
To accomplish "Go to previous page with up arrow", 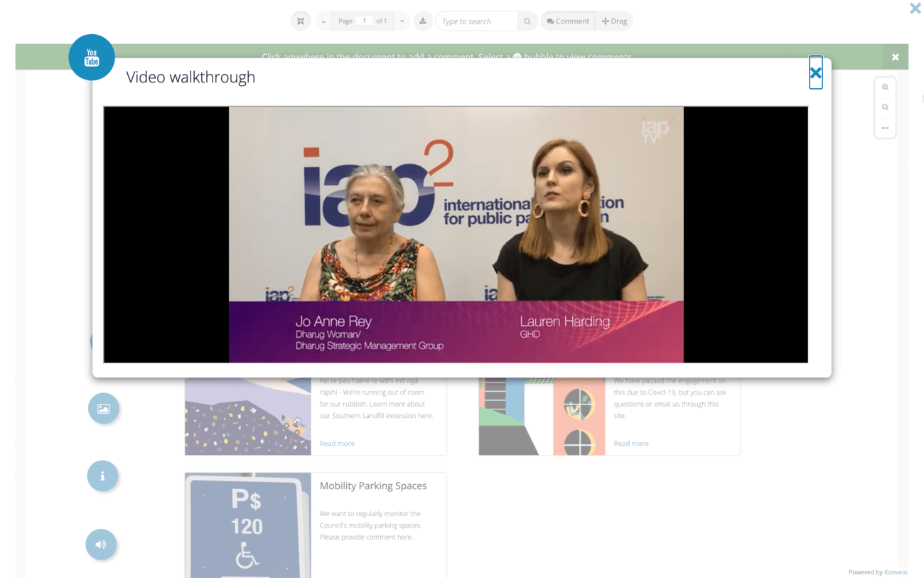I will tap(323, 21).
